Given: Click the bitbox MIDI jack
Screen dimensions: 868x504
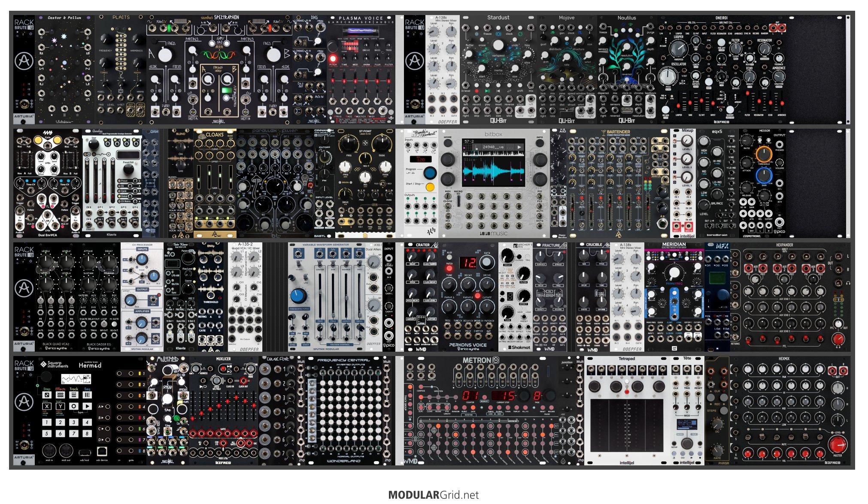Looking at the screenshot, I should pyautogui.click(x=448, y=196).
